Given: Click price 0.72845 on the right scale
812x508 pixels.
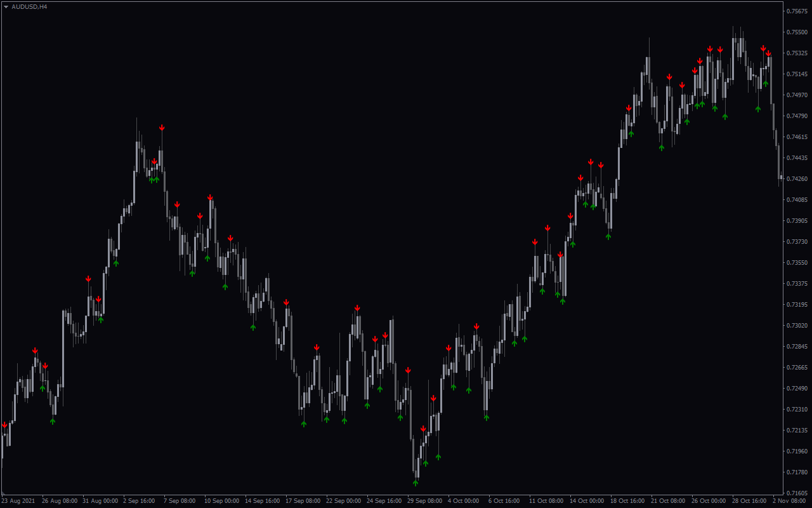Looking at the screenshot, I should click(797, 346).
